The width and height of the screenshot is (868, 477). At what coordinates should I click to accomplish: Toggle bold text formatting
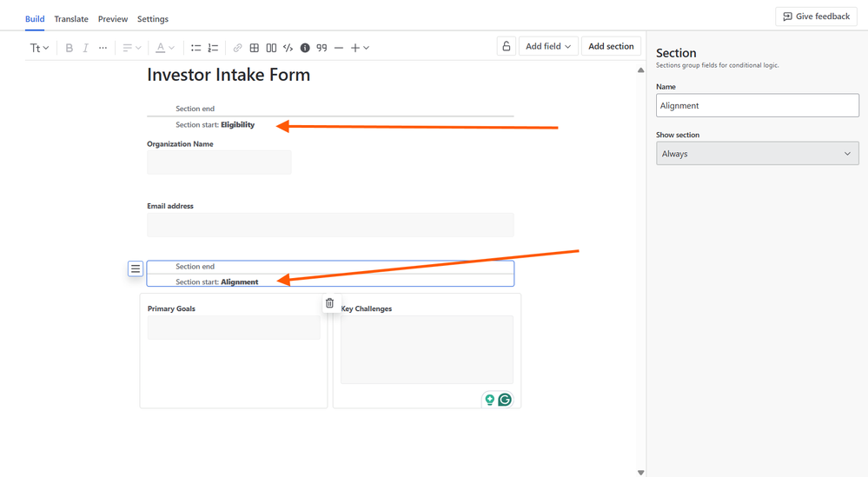click(70, 48)
